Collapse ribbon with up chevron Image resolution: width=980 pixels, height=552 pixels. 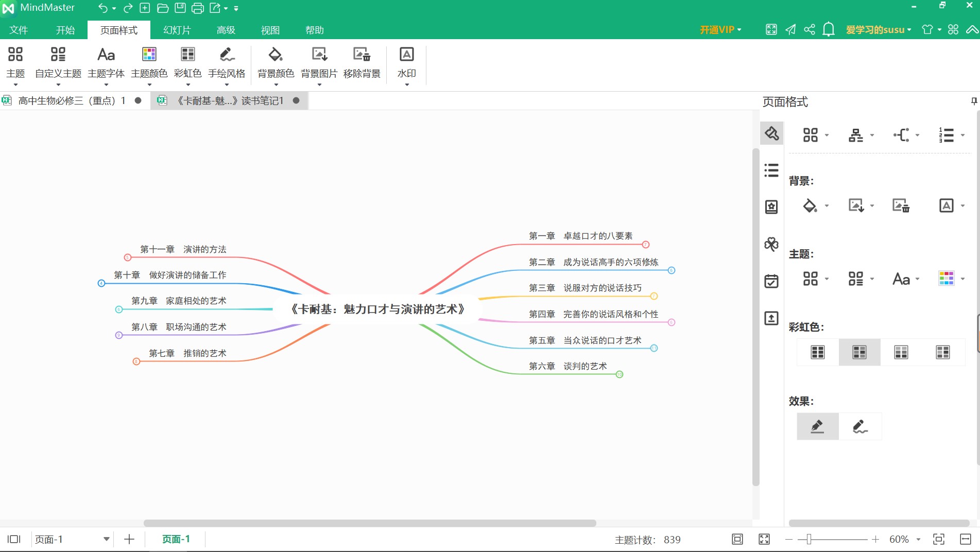click(x=972, y=29)
